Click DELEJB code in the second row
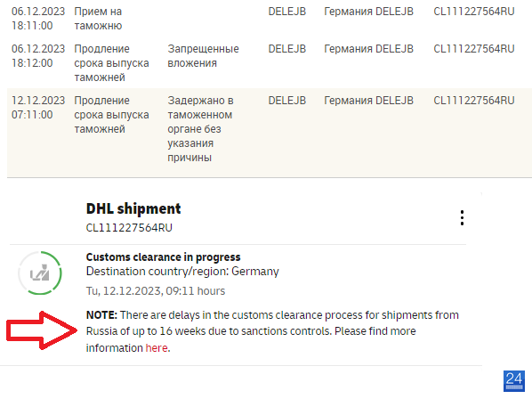This screenshot has height=399, width=532. 287,49
